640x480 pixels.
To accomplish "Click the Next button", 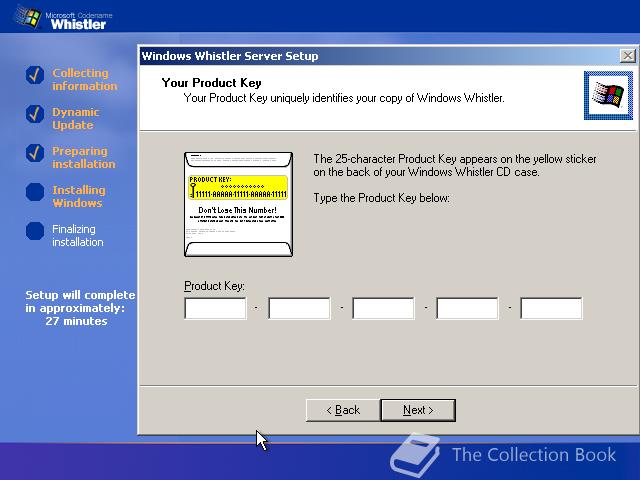I will pyautogui.click(x=418, y=410).
